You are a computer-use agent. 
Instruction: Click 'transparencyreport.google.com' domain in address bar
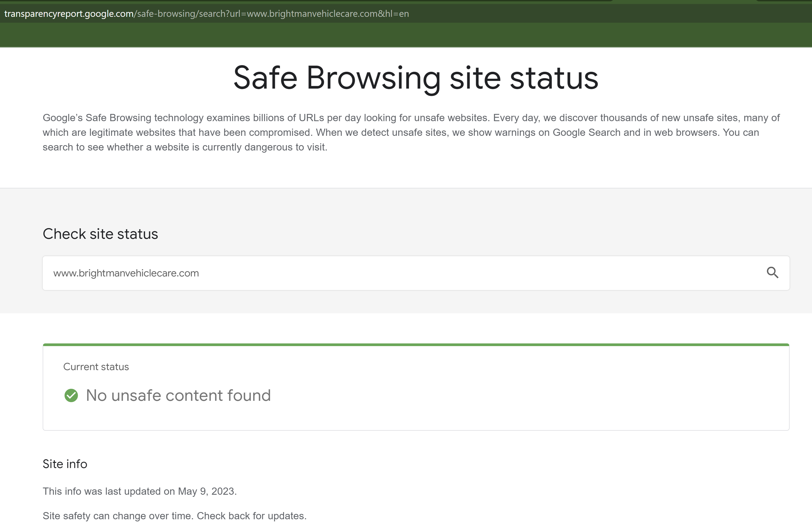coord(69,14)
